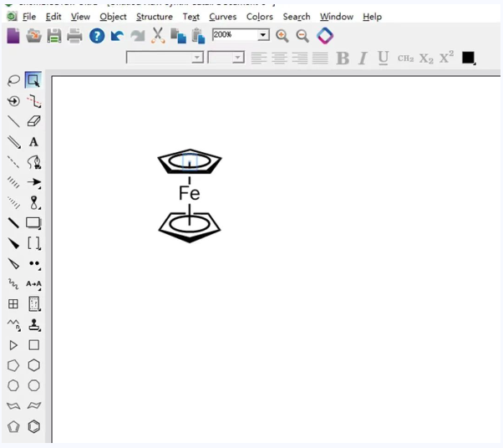Select the Benzene ring tool
This screenshot has height=448, width=503.
click(34, 426)
